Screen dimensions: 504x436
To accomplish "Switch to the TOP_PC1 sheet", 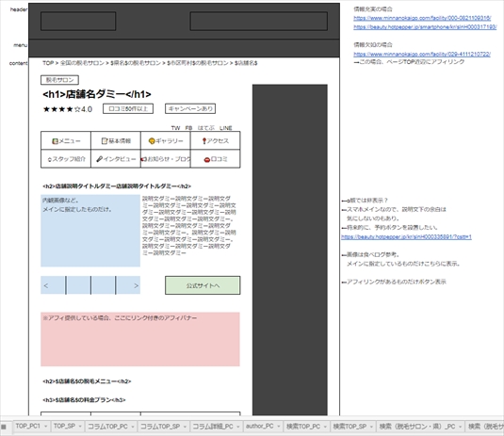I will (28, 427).
